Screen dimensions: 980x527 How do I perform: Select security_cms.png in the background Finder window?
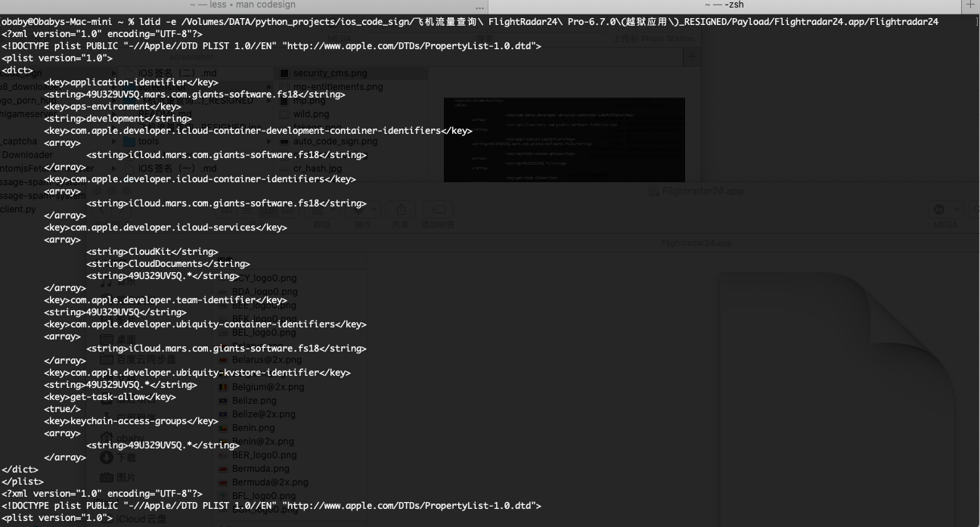tap(330, 73)
